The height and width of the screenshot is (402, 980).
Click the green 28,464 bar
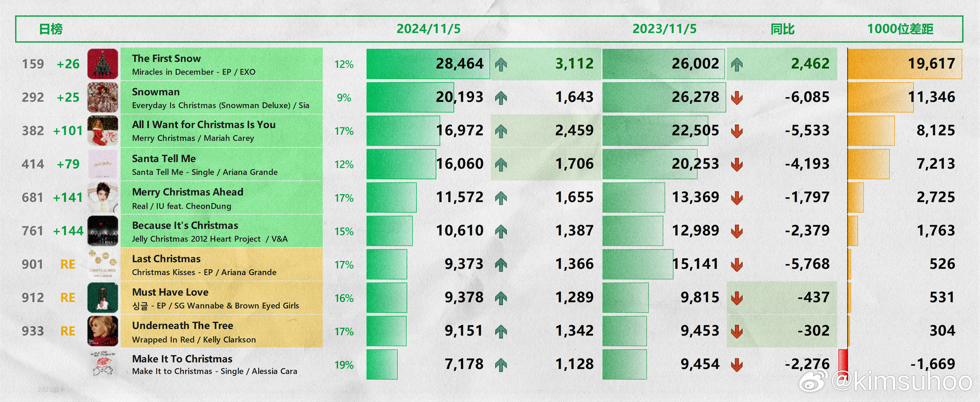click(x=428, y=64)
